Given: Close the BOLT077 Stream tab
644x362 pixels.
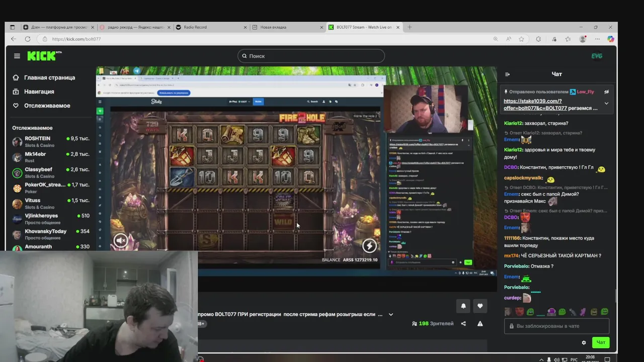Looking at the screenshot, I should coord(398,27).
